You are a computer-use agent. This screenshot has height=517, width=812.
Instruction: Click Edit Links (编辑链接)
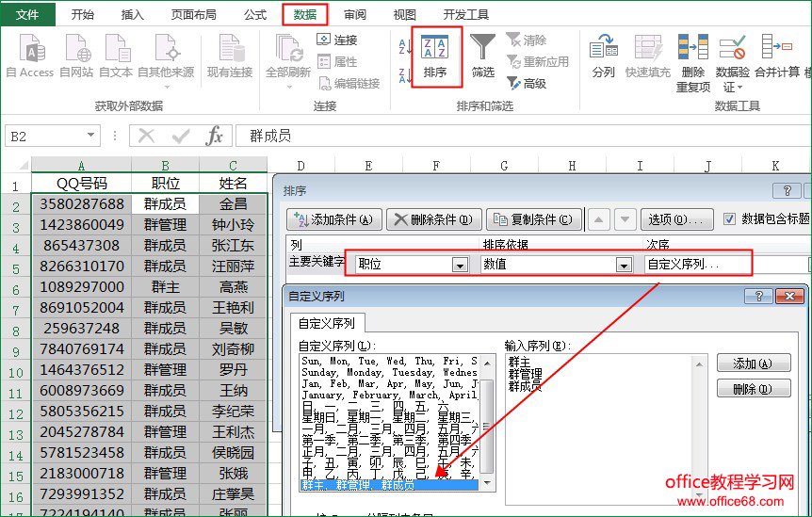point(349,83)
